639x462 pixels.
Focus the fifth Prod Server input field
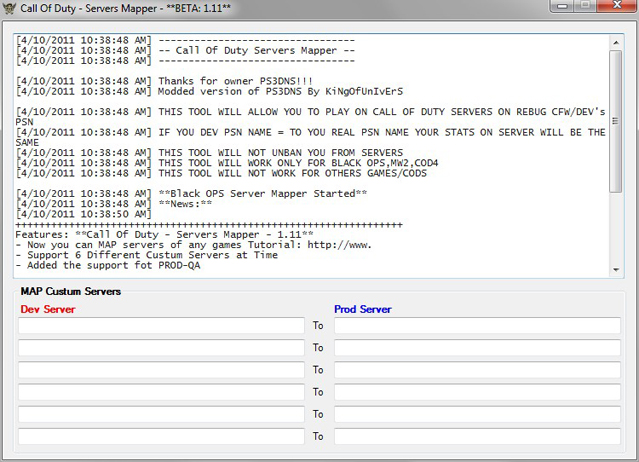(477, 414)
